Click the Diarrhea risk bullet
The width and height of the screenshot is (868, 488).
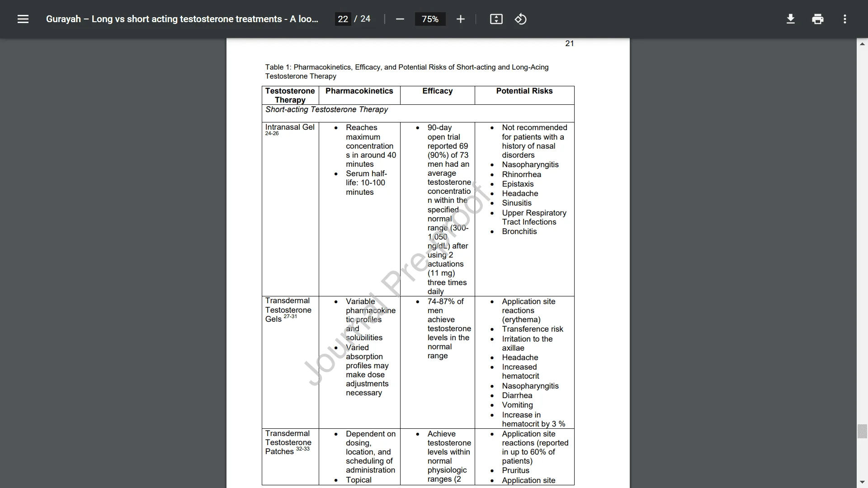517,395
